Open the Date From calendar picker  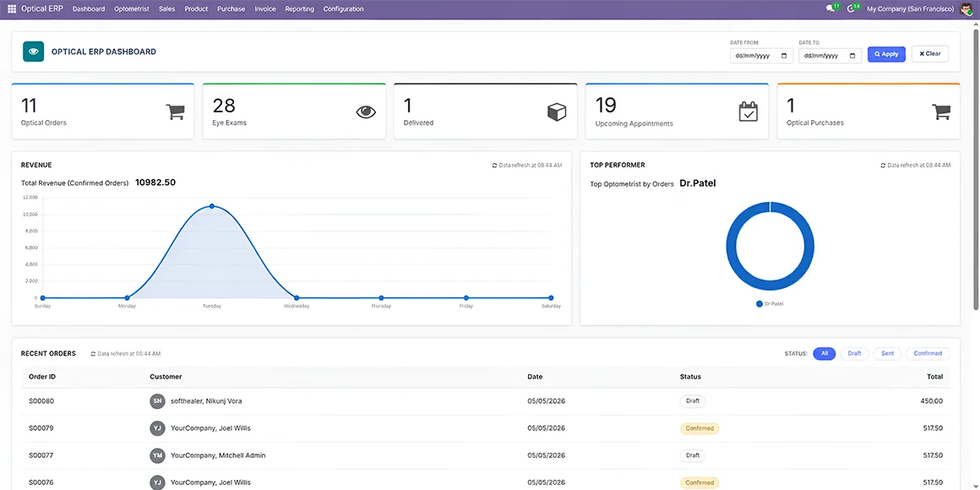tap(784, 55)
